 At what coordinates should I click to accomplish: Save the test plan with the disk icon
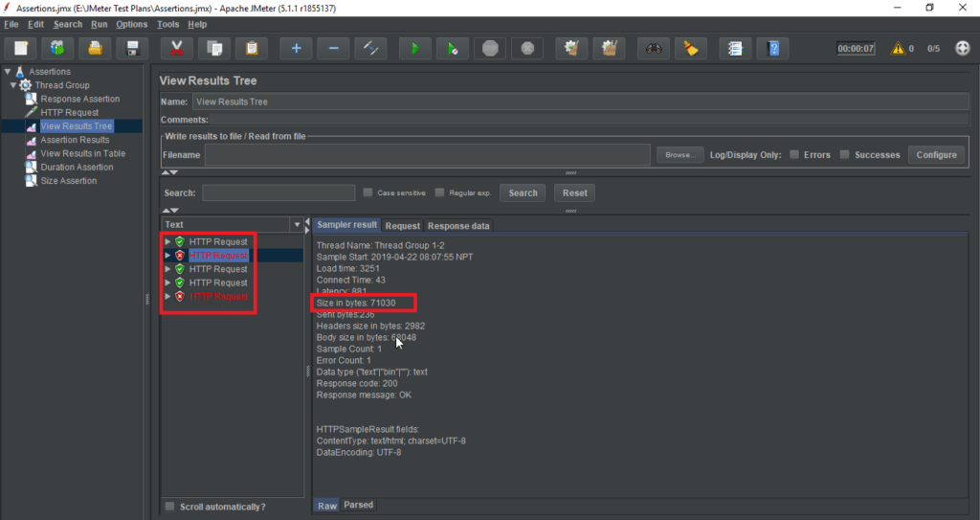pos(132,48)
